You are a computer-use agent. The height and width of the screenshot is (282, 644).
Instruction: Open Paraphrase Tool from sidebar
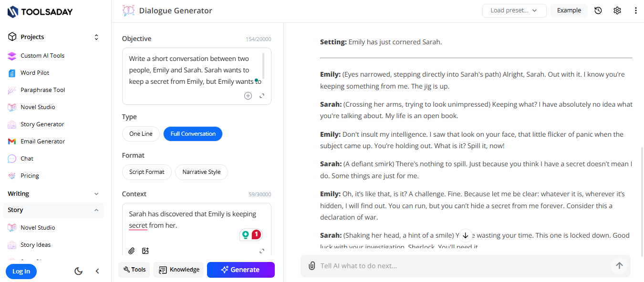(43, 90)
